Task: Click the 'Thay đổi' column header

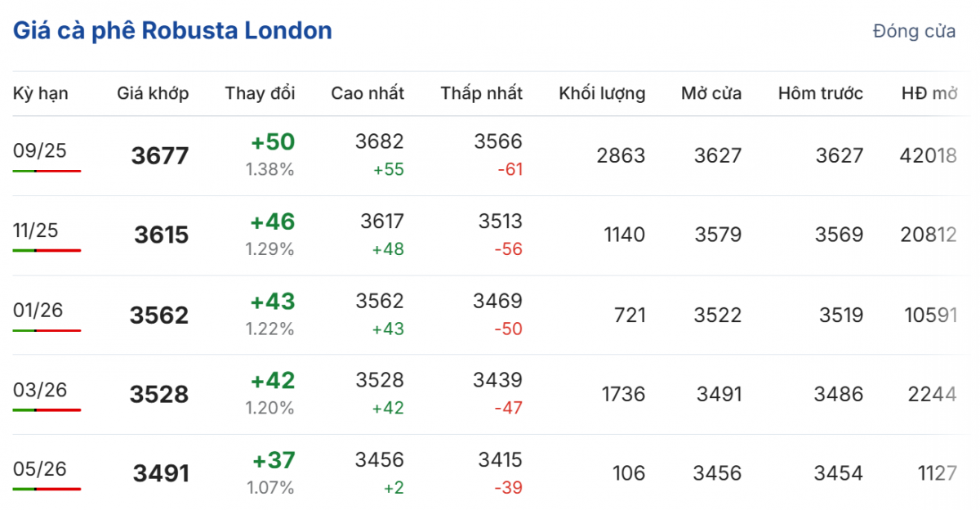Action: pyautogui.click(x=260, y=93)
